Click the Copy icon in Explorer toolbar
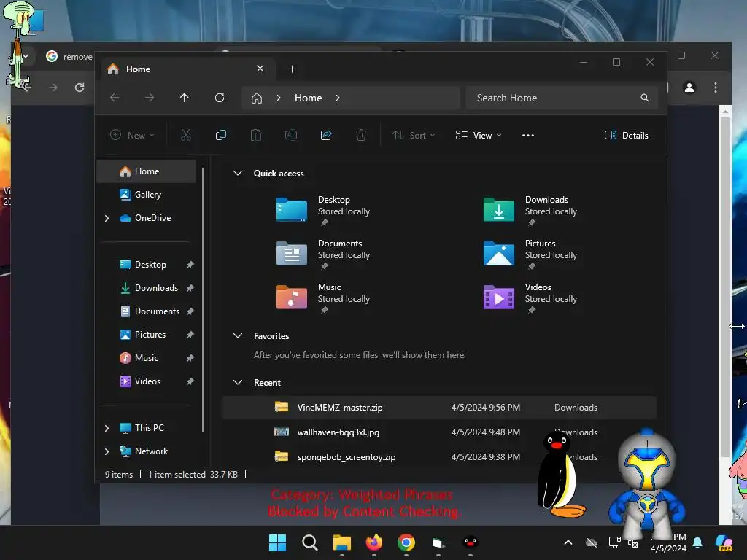The width and height of the screenshot is (747, 560). (x=220, y=135)
